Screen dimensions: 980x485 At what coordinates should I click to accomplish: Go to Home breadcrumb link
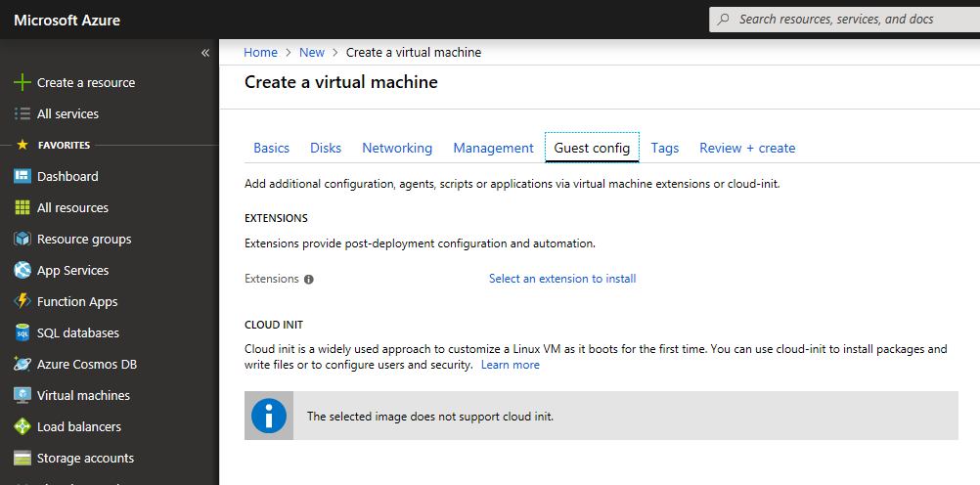[260, 53]
